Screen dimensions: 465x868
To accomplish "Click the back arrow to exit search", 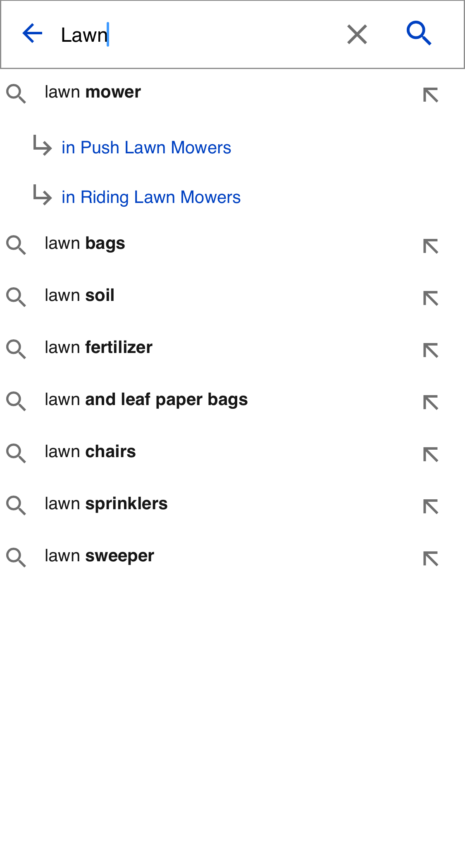I will point(33,34).
